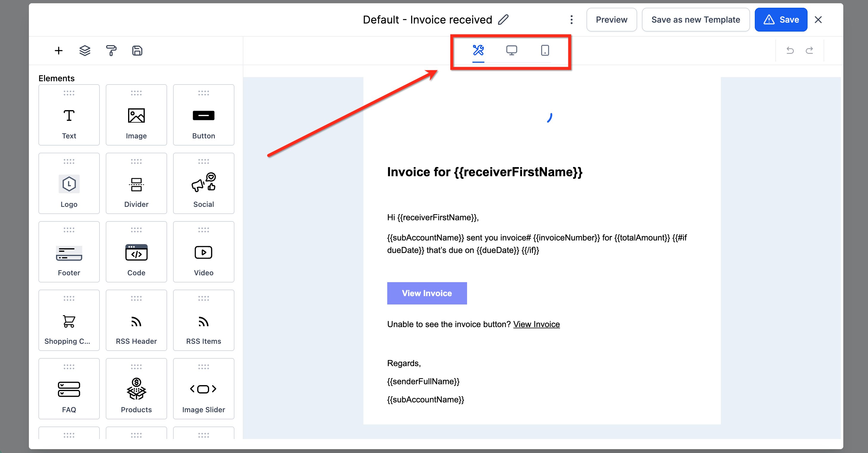The width and height of the screenshot is (868, 453).
Task: Open the layers panel icon
Action: click(x=85, y=51)
